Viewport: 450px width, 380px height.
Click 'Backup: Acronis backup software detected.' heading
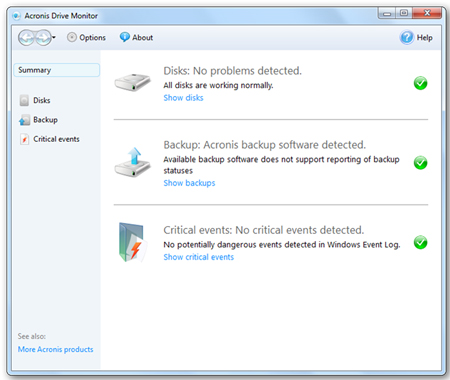(x=265, y=145)
